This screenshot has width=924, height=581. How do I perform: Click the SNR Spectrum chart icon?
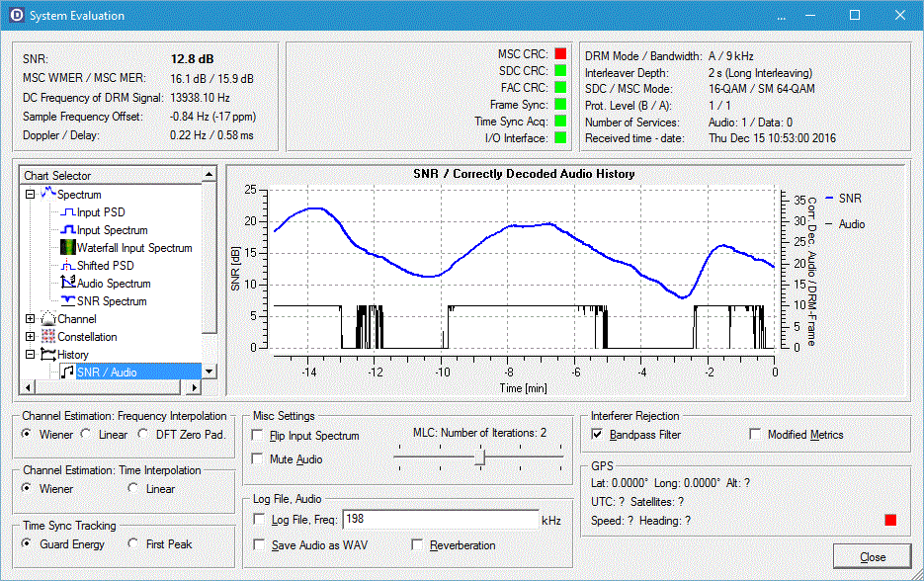[68, 300]
